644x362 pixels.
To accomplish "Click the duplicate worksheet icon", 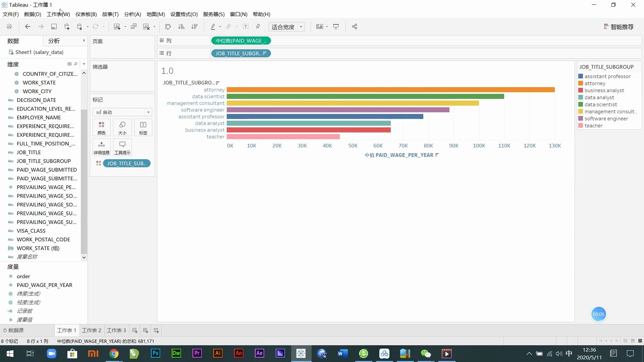I will coord(133,27).
